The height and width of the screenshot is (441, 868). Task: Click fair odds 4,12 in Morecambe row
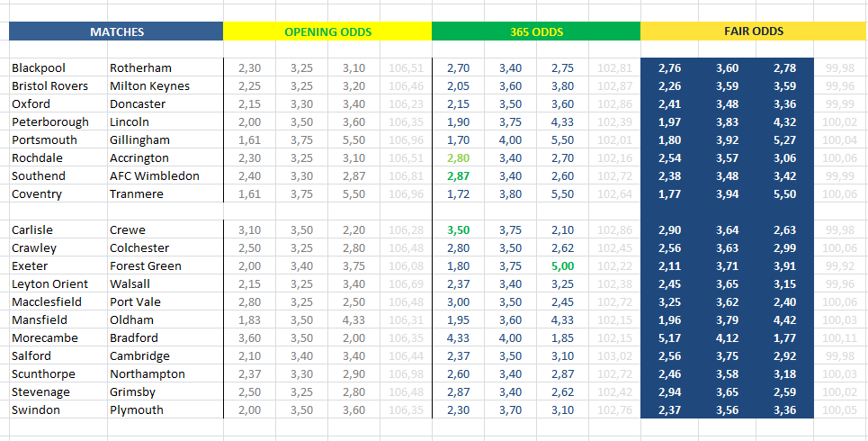[x=727, y=338]
